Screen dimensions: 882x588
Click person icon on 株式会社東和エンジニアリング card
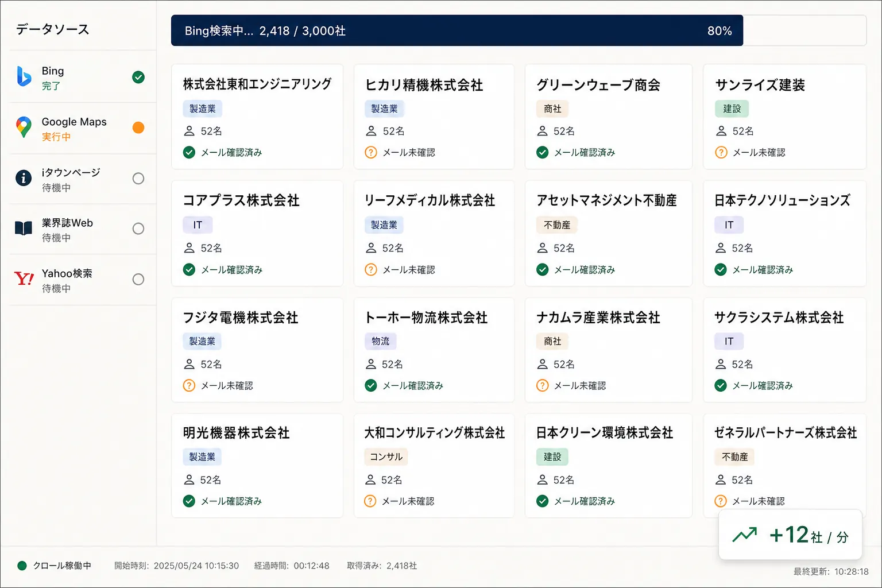pyautogui.click(x=189, y=131)
